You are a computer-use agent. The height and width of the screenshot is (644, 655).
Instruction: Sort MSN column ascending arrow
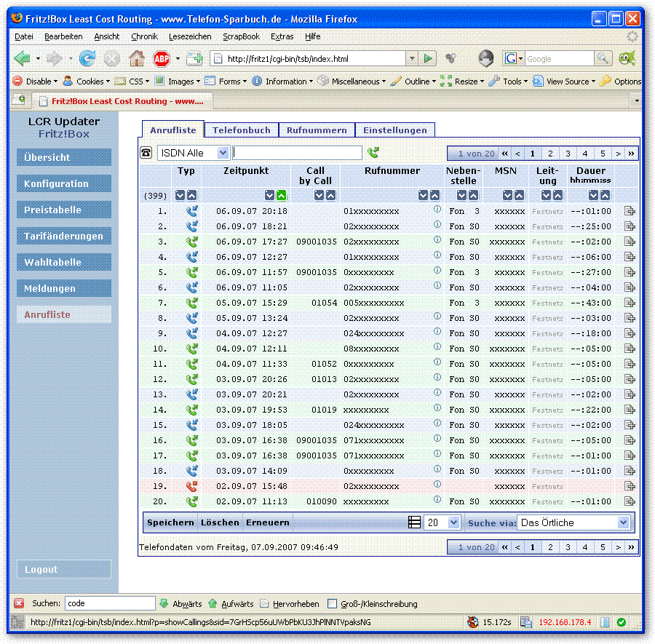coord(519,195)
